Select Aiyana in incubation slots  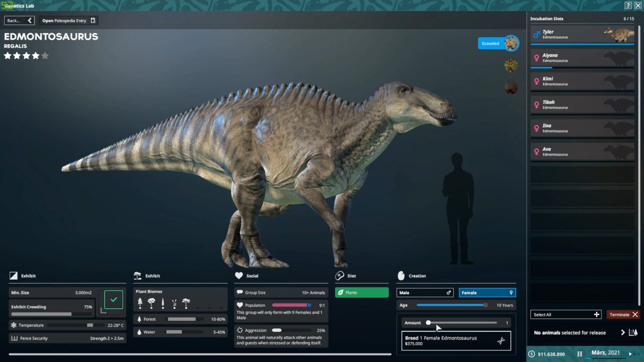(x=583, y=58)
